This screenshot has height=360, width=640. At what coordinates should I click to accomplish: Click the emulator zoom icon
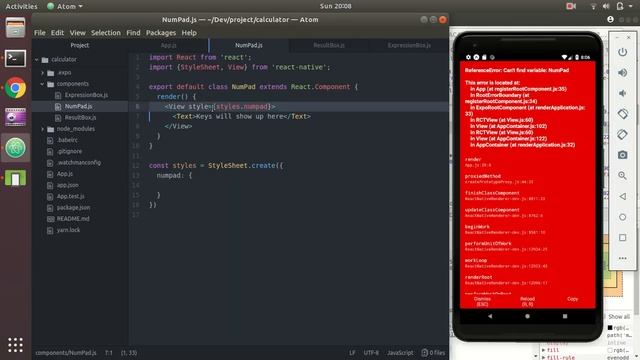click(622, 176)
